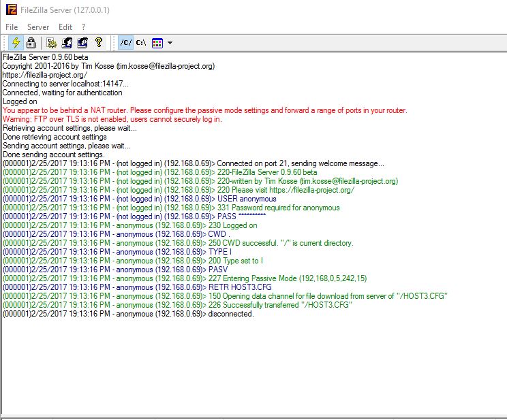Click 'Connected, waiting for authentication' line

pyautogui.click(x=63, y=93)
